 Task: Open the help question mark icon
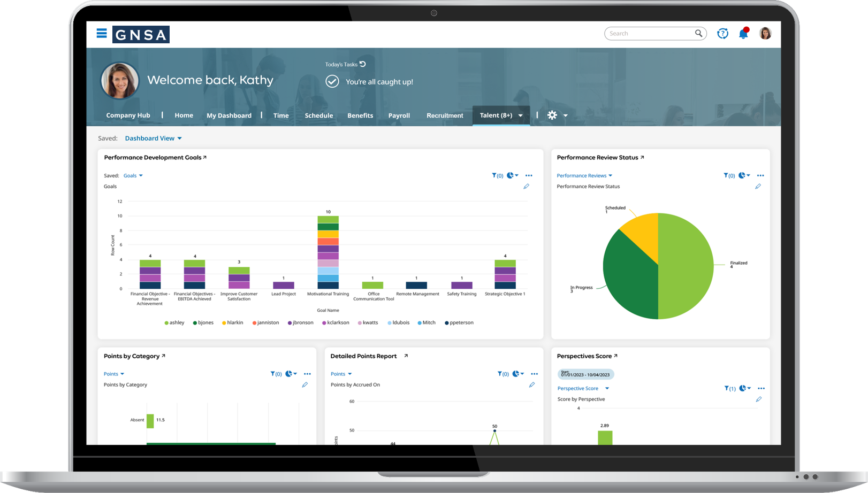722,33
